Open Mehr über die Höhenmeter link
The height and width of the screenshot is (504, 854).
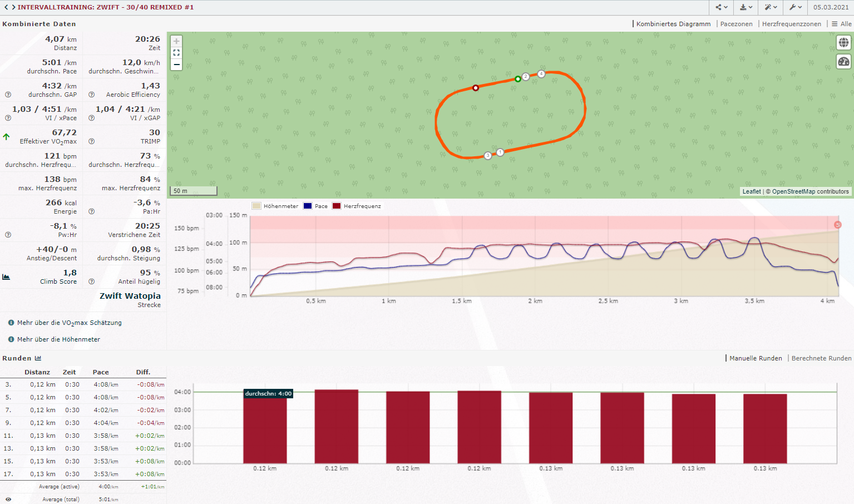(58, 339)
